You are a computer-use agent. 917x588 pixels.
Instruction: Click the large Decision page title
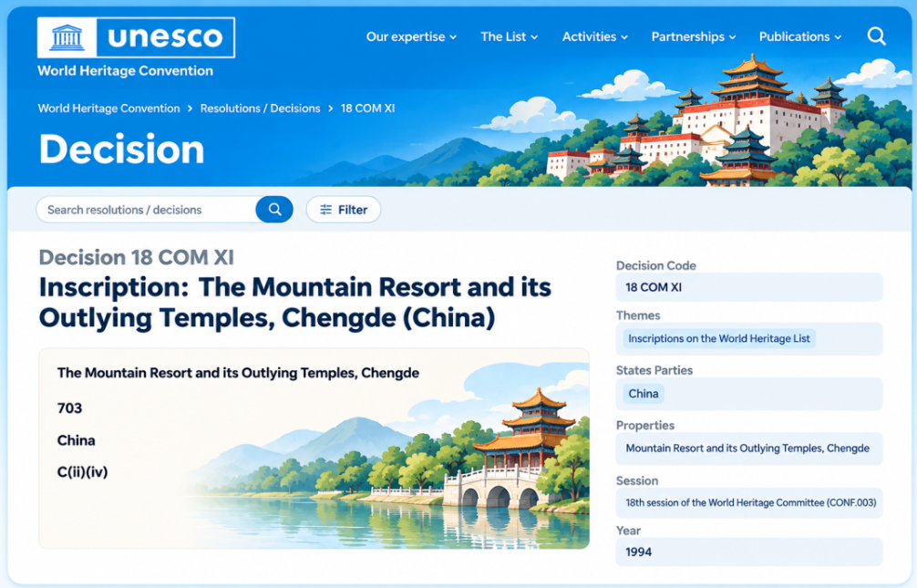pos(121,149)
